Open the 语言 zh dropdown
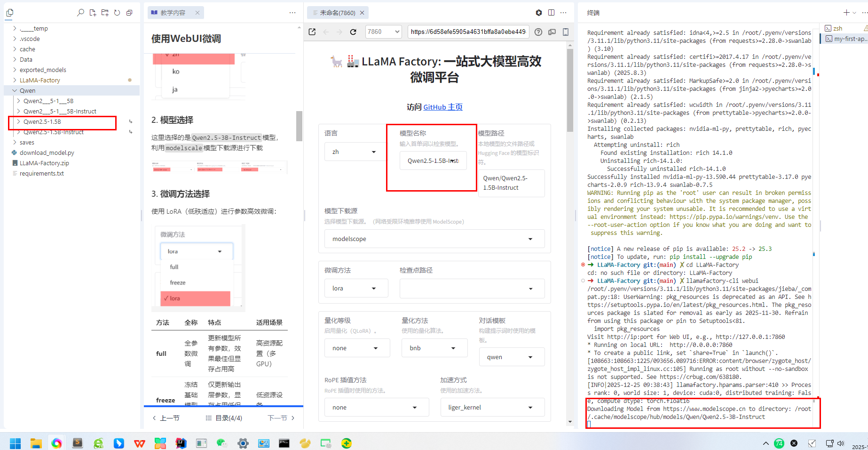 [x=354, y=152]
